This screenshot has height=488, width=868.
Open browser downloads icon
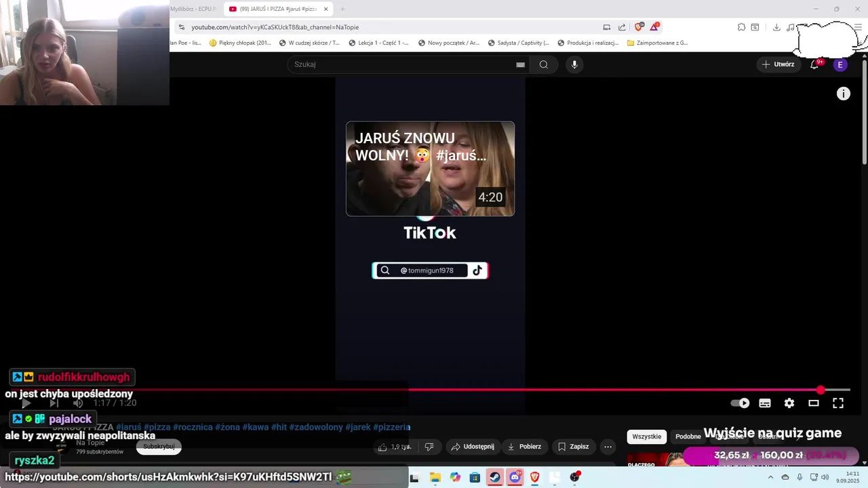coord(776,27)
